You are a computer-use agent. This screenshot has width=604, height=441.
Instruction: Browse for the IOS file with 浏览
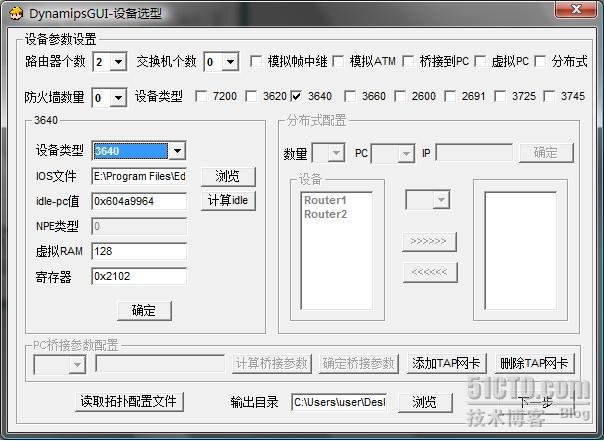click(228, 176)
